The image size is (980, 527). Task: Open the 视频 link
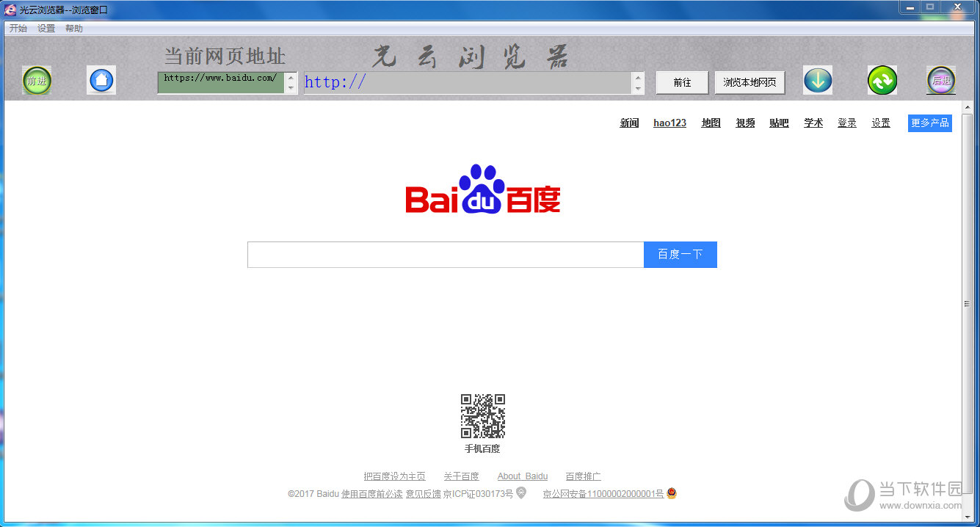pyautogui.click(x=745, y=123)
